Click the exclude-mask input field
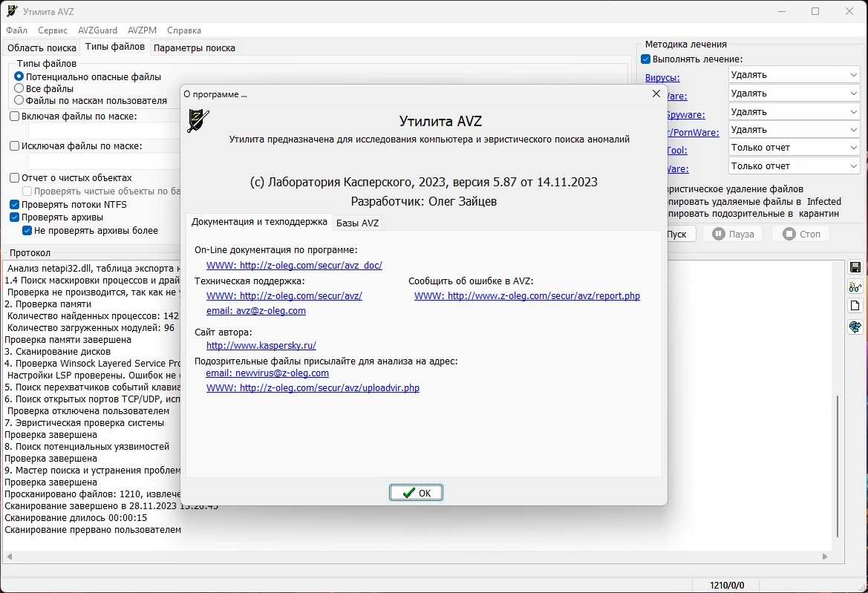The height and width of the screenshot is (593, 868). [104, 161]
